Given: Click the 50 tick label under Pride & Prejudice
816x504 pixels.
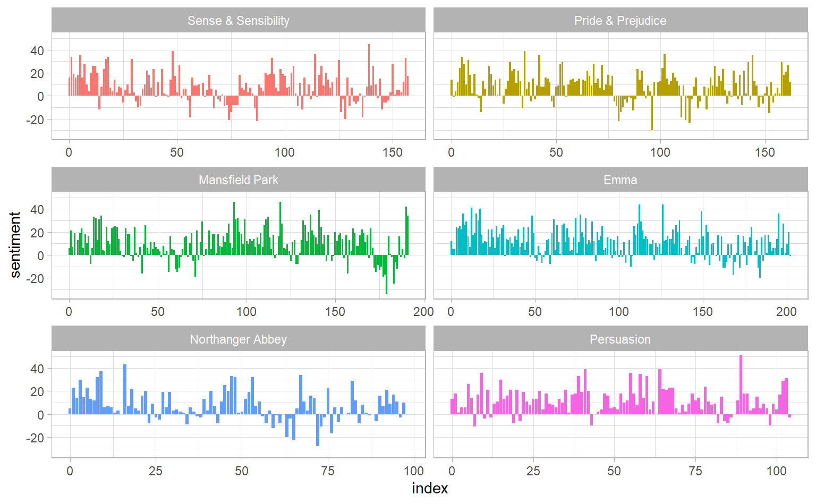Looking at the screenshot, I should pyautogui.click(x=556, y=152).
